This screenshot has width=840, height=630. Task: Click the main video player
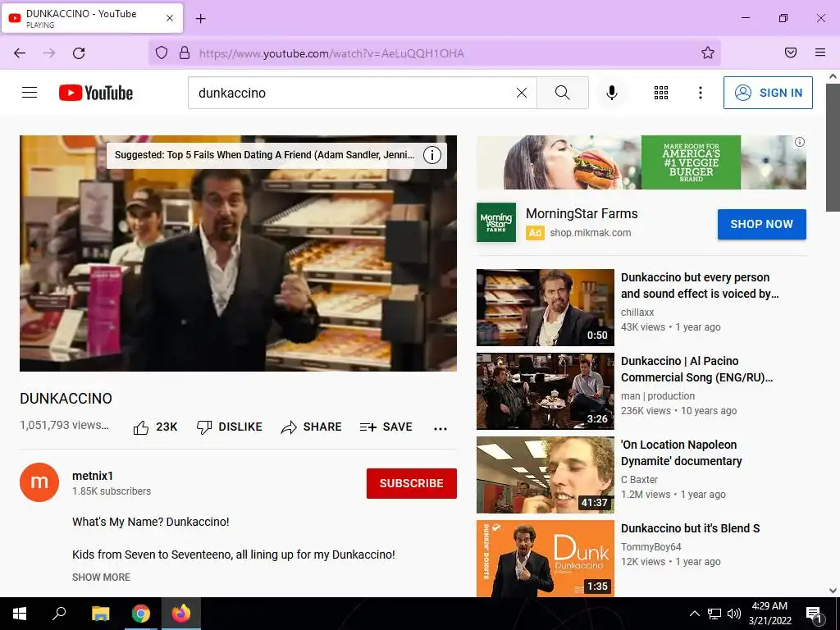pos(239,253)
